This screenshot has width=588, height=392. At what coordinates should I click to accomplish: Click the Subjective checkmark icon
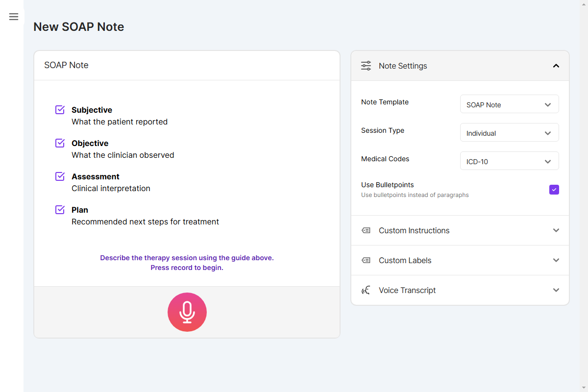click(59, 109)
